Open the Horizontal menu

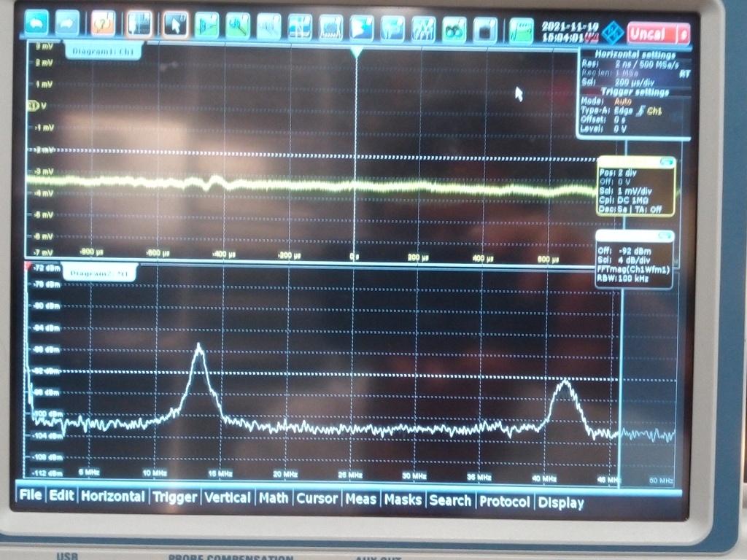[x=113, y=496]
